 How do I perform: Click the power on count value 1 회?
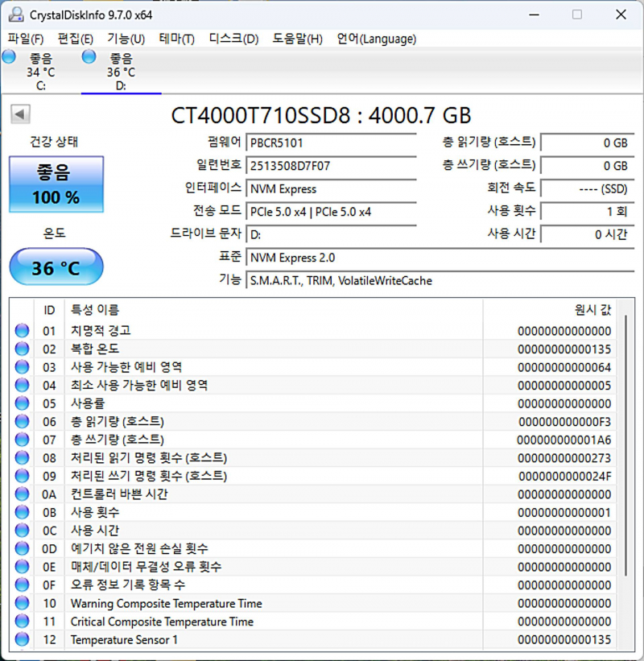pyautogui.click(x=587, y=212)
